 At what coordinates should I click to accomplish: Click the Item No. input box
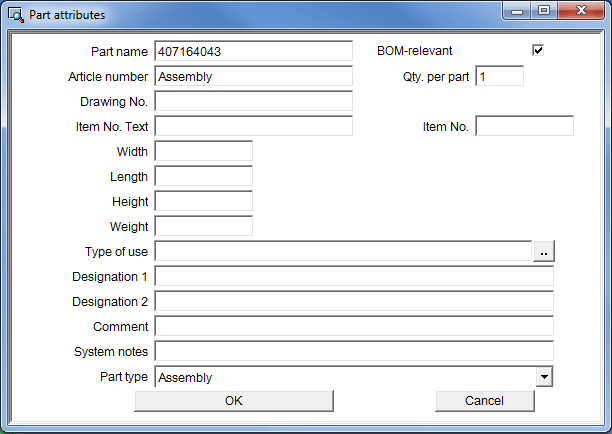[524, 126]
